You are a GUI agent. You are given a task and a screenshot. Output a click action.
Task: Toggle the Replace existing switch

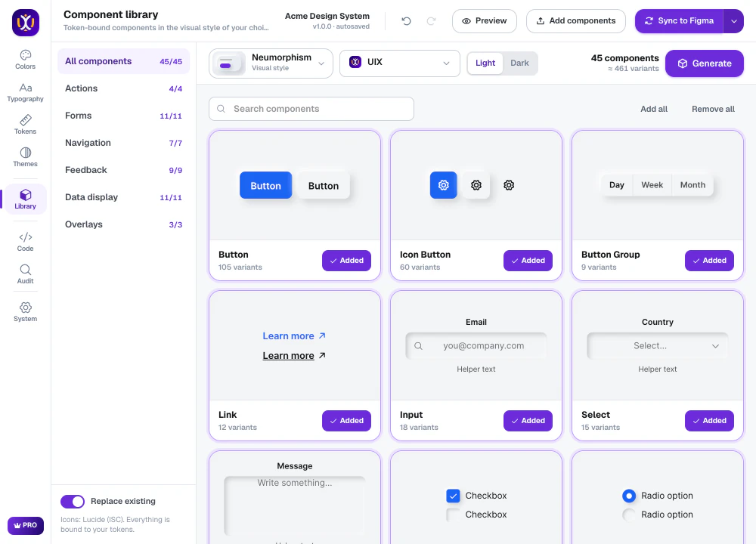pyautogui.click(x=73, y=502)
